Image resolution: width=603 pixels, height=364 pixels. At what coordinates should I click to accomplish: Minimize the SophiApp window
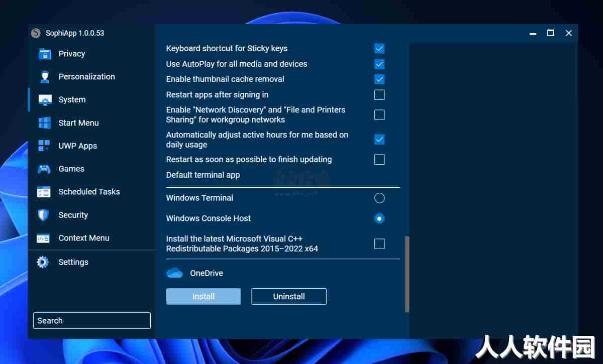(533, 33)
